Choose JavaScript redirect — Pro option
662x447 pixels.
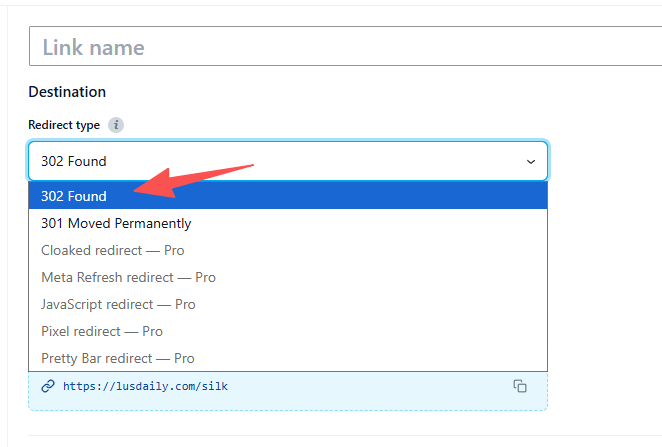(x=288, y=304)
